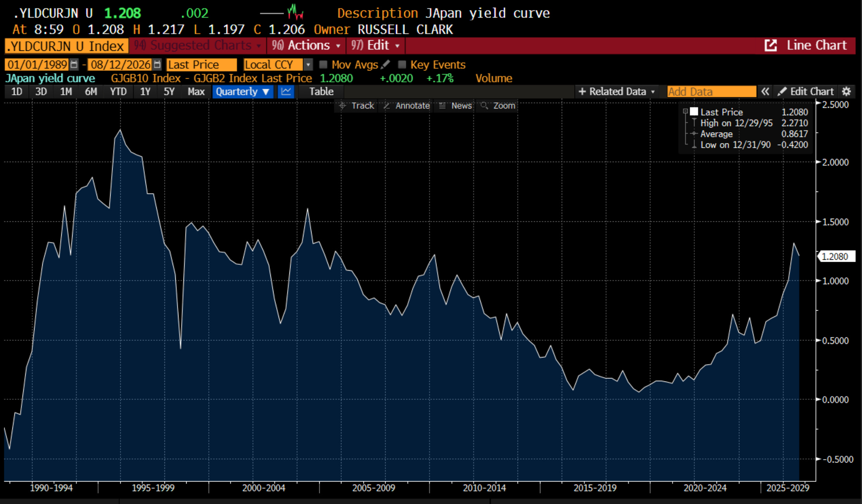Open the Local CCY currency dropdown arrow

coord(308,64)
